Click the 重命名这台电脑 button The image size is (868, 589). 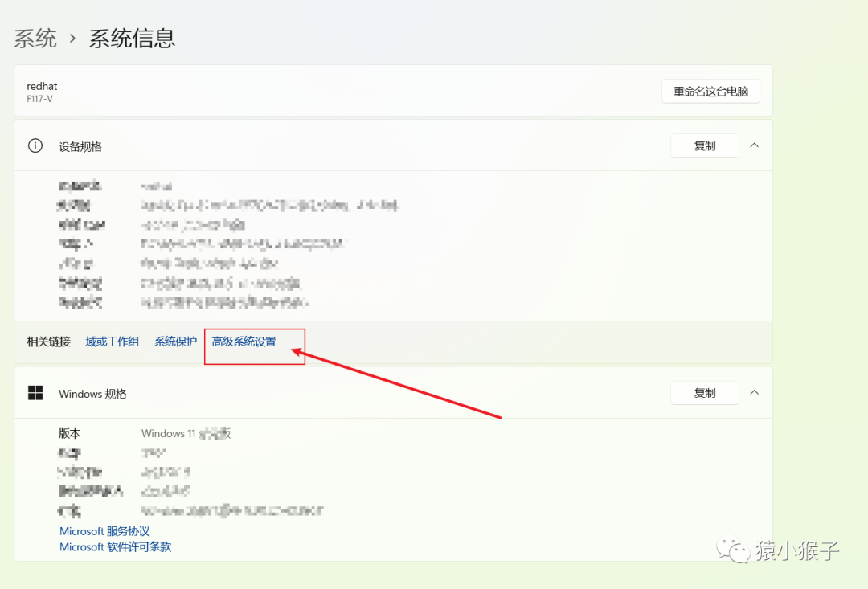tap(710, 92)
